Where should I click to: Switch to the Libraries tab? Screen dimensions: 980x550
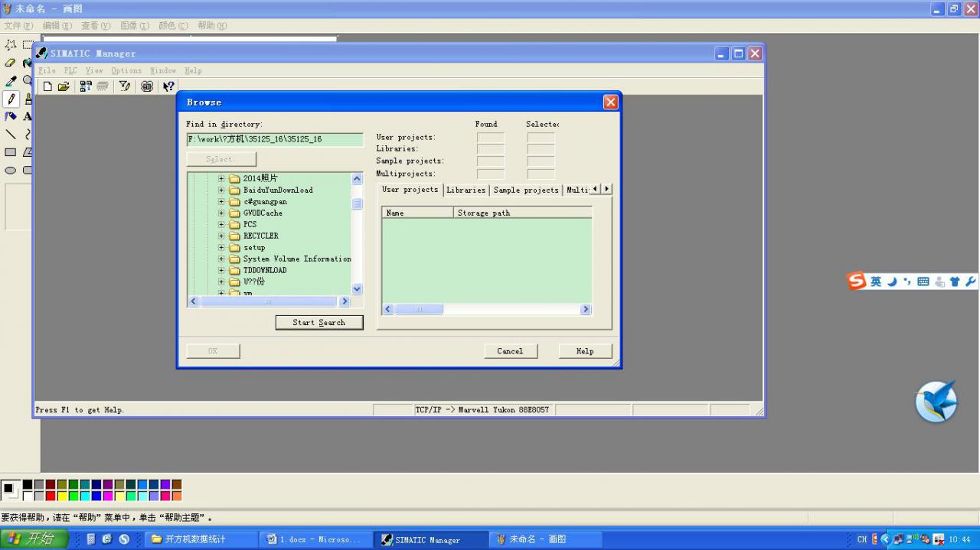(466, 190)
